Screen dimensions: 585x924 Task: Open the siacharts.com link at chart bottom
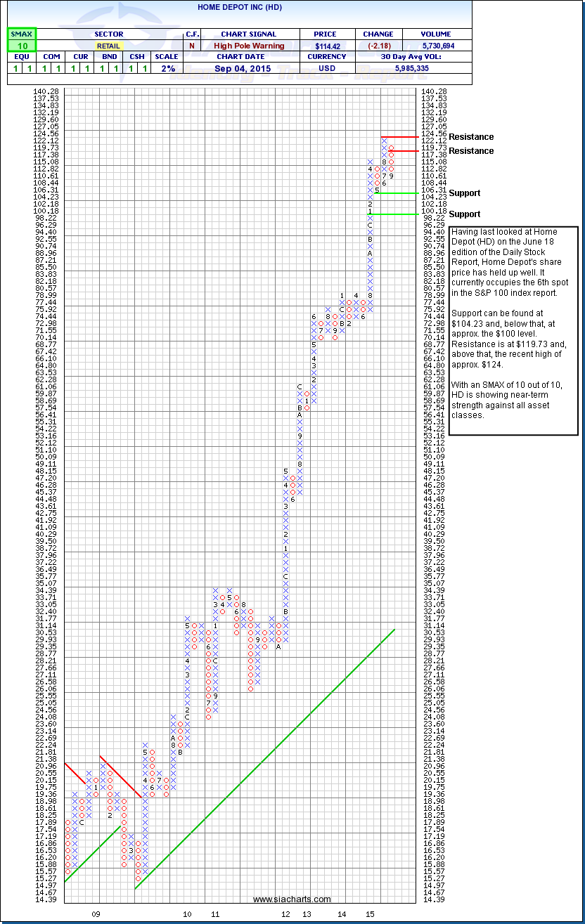click(292, 899)
